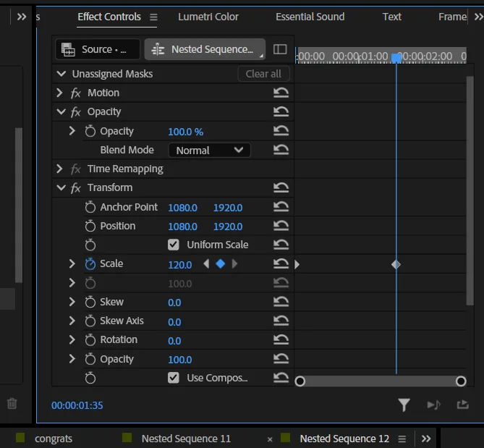Viewport: 484px width, 448px height.
Task: Select the Scale keyframe in the timeline
Action: (x=396, y=265)
